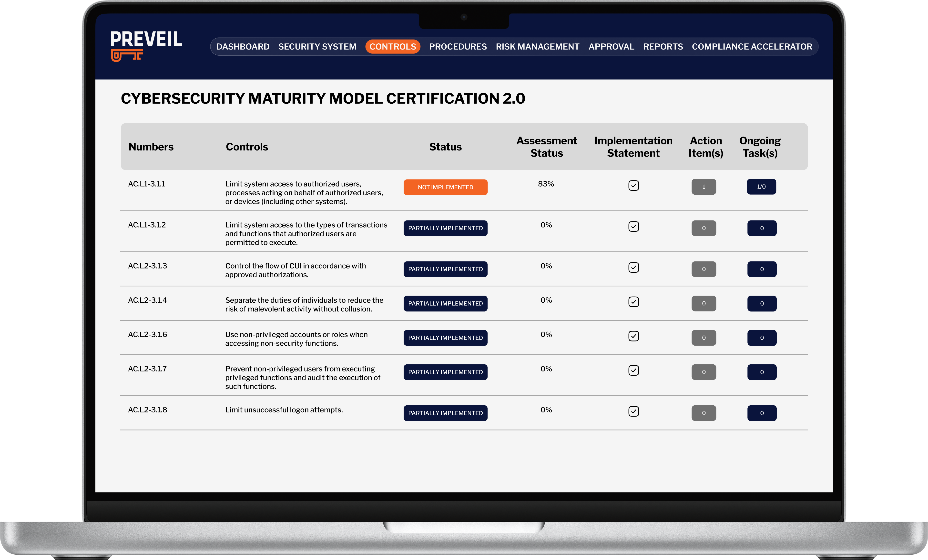Viewport: 928px width, 560px height.
Task: Click 'Cybersecurity Maturity Model Certification 2.0' heading
Action: pos(323,99)
